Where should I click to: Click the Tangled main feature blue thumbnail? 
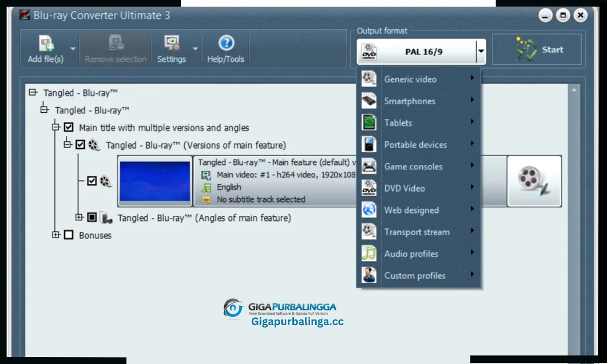click(x=155, y=181)
